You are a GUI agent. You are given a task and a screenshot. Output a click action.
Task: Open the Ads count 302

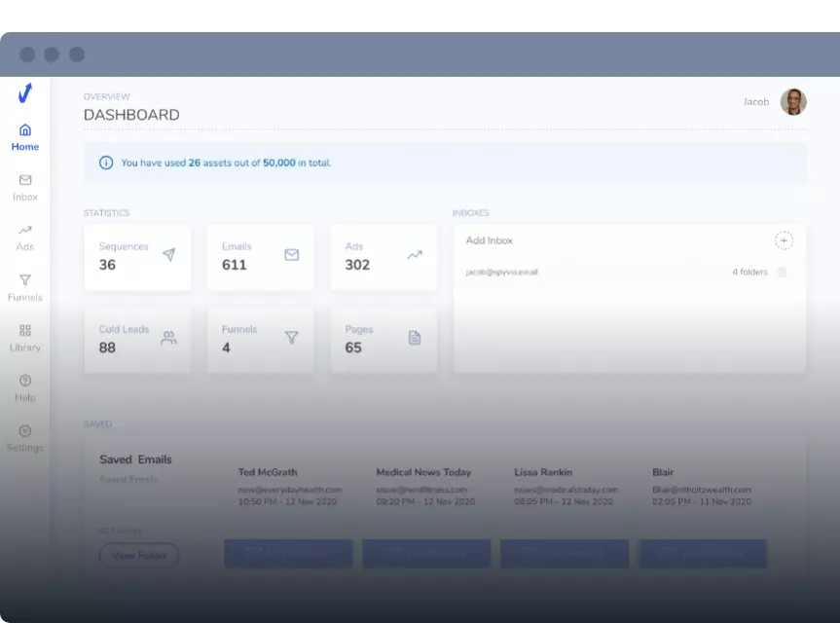coord(357,265)
